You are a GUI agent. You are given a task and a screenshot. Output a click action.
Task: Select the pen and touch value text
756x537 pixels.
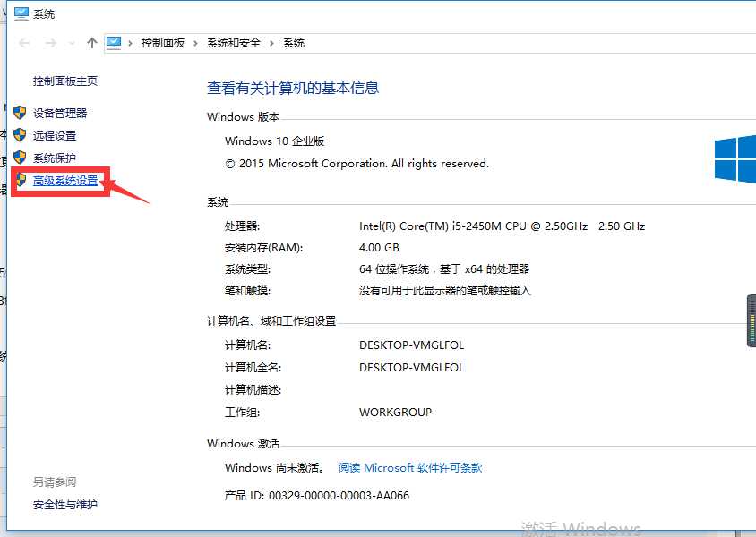444,291
